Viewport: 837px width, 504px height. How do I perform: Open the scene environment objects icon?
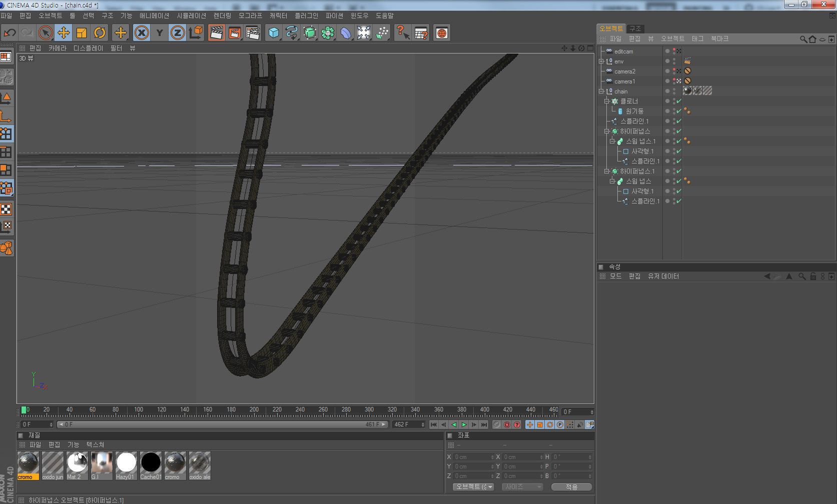[364, 33]
